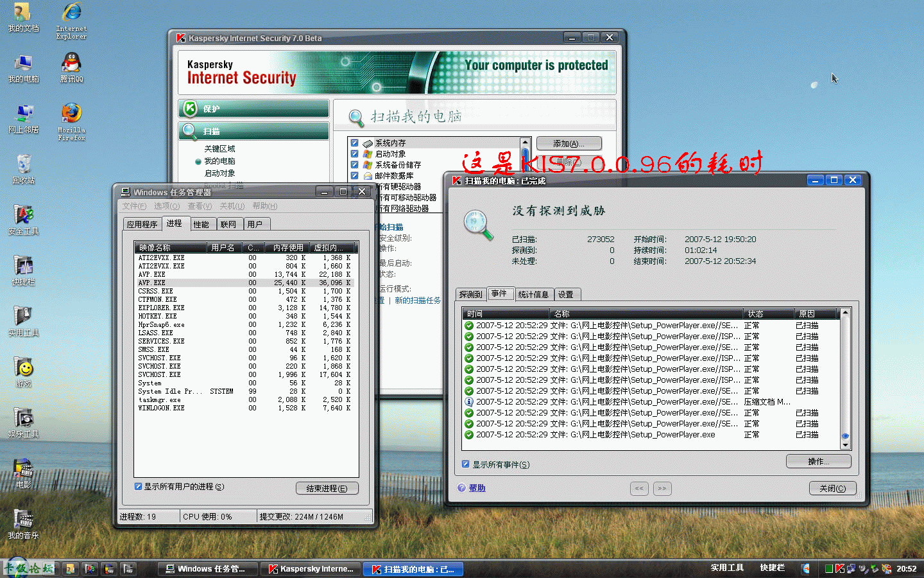Screen dimensions: 924x578
Task: Click the 结束进程 button
Action: click(327, 489)
